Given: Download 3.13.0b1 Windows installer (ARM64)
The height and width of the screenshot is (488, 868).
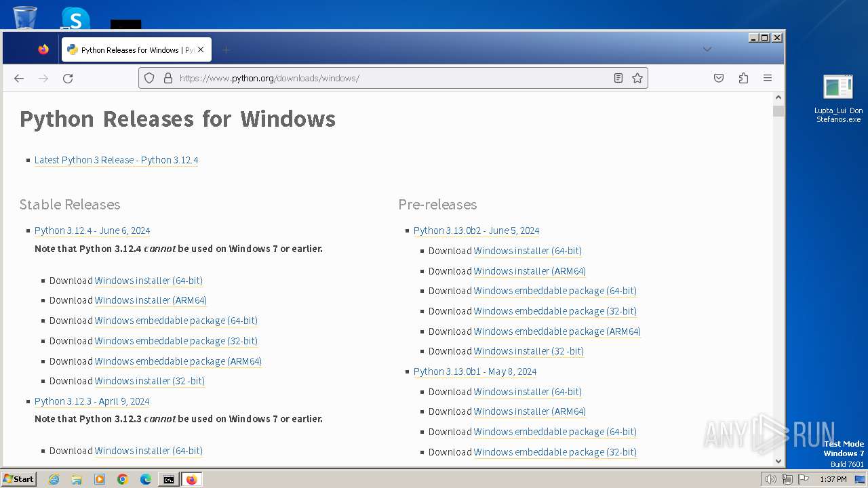Looking at the screenshot, I should (x=530, y=411).
